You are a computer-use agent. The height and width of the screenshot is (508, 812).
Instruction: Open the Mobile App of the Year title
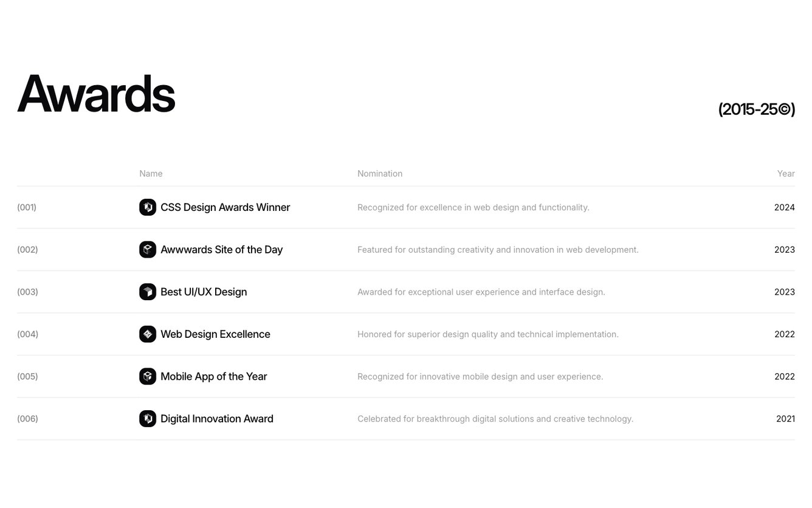213,377
